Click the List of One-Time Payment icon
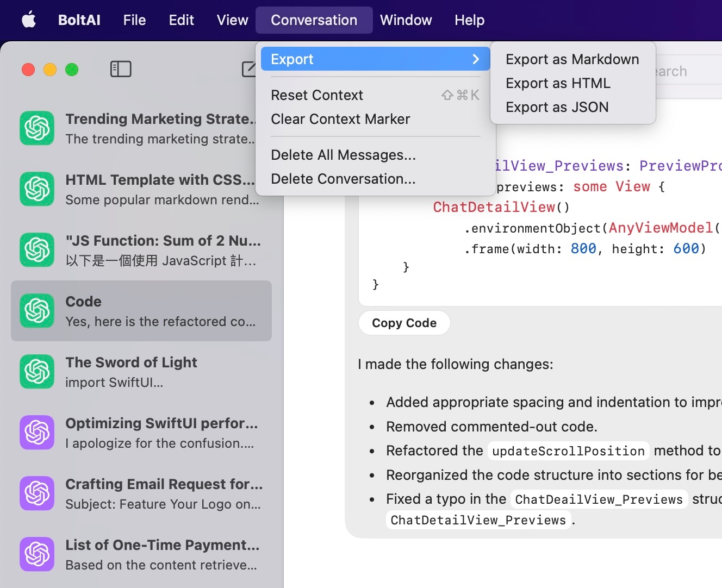The height and width of the screenshot is (588, 722). (x=37, y=554)
